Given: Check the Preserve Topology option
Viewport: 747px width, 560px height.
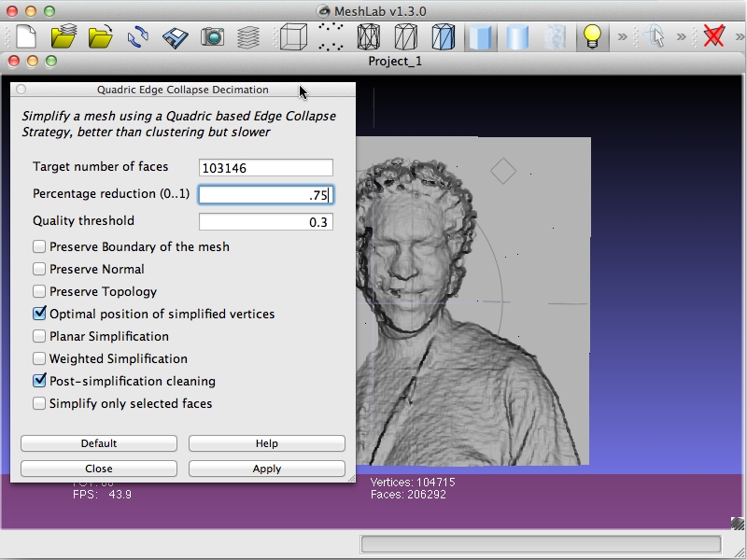Looking at the screenshot, I should [x=39, y=291].
